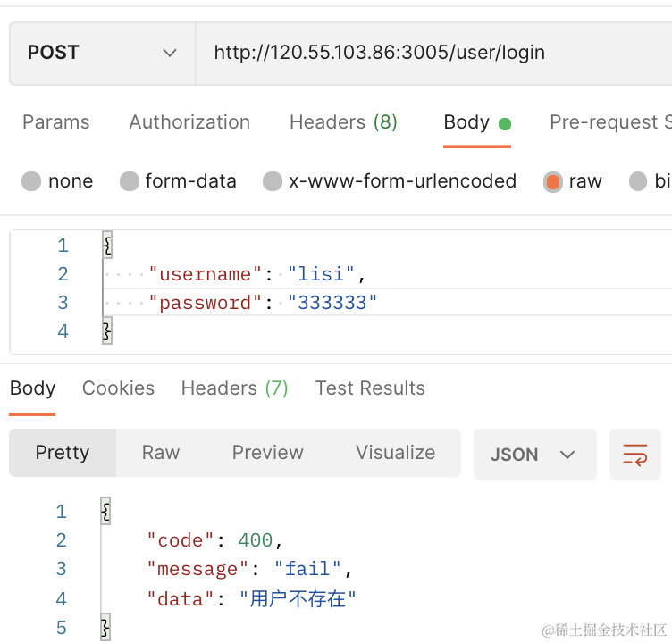This screenshot has width=672, height=643.
Task: Select the none body type radio
Action: [32, 181]
